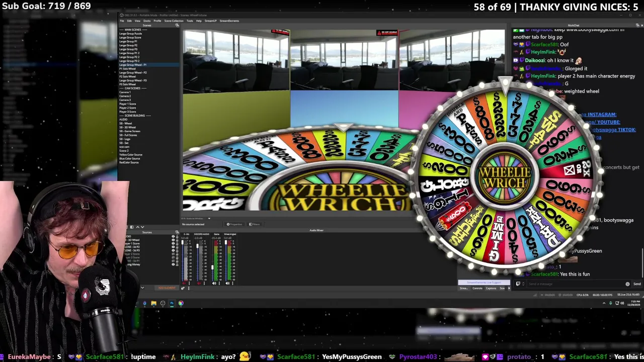Open the File menu
The image size is (644, 362).
[122, 21]
